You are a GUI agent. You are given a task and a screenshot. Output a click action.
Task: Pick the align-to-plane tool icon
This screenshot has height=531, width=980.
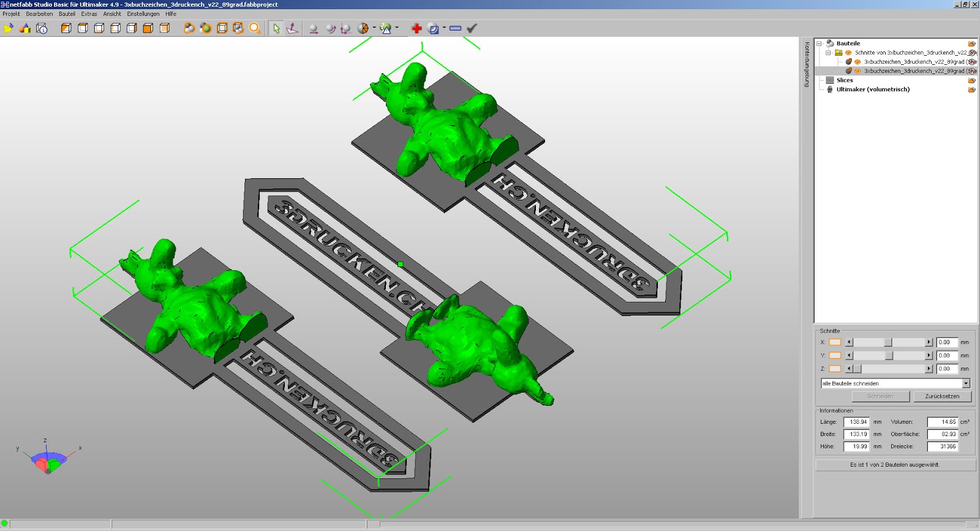[293, 28]
